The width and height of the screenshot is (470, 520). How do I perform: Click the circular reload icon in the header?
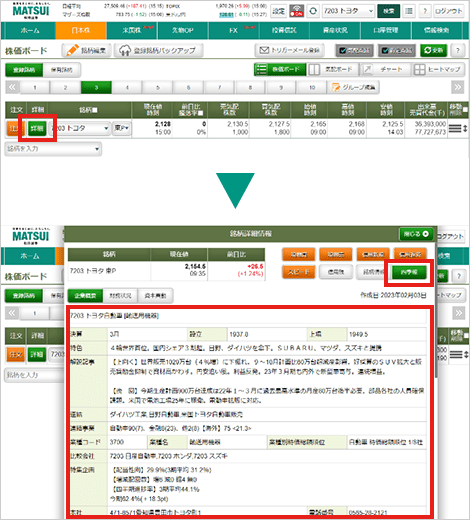pos(313,11)
